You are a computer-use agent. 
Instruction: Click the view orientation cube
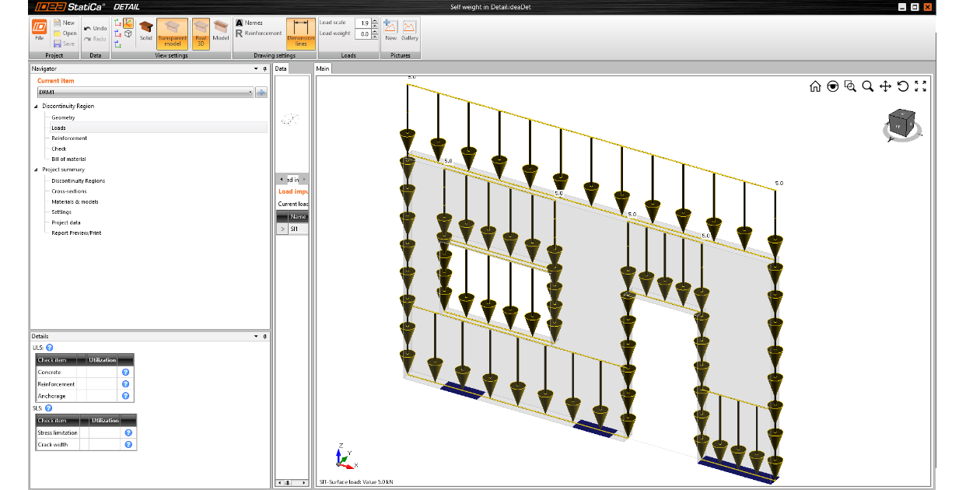[x=898, y=125]
